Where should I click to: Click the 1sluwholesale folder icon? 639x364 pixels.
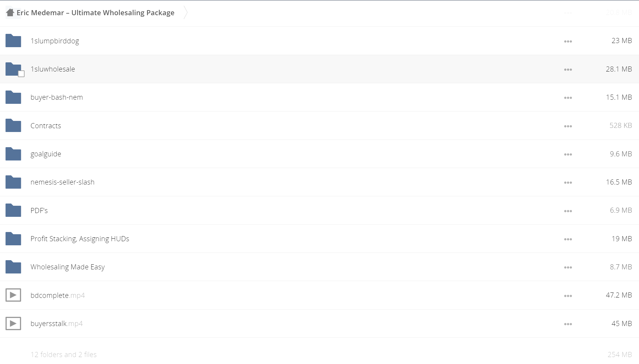click(x=13, y=69)
